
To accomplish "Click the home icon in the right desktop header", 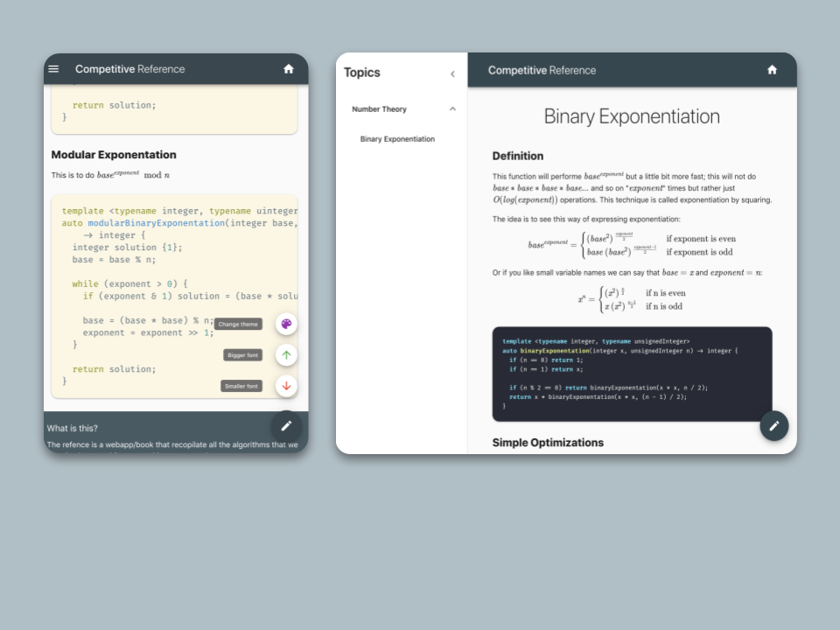I will click(772, 70).
